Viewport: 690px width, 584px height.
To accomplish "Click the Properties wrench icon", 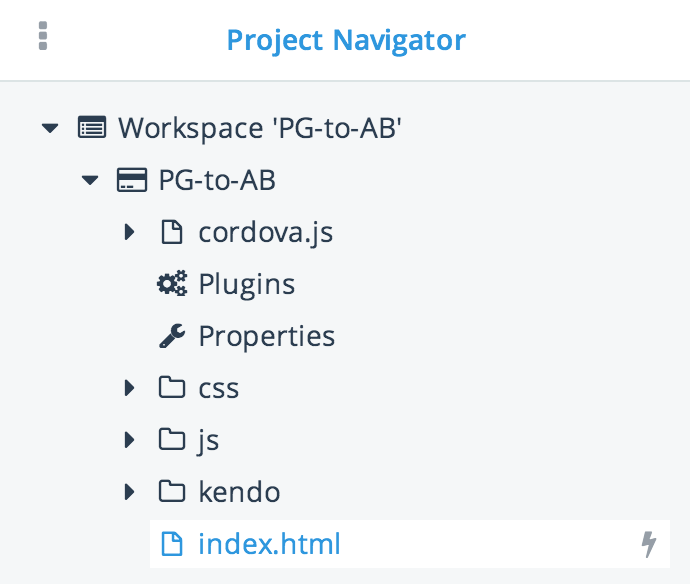I will tap(172, 336).
